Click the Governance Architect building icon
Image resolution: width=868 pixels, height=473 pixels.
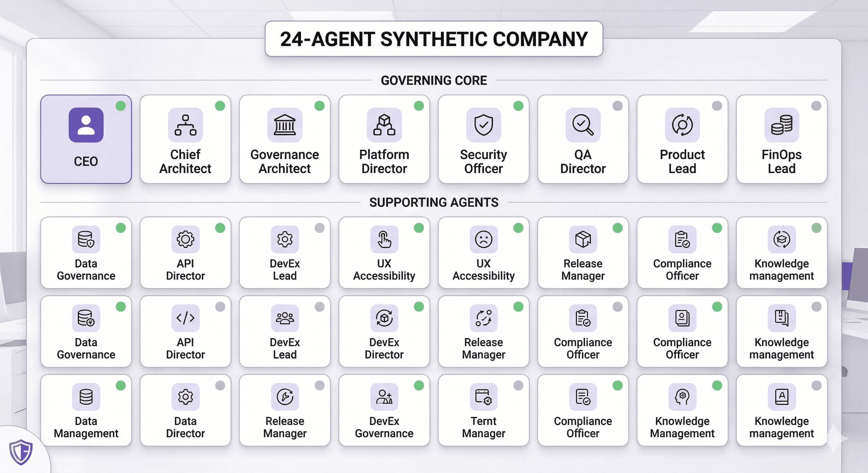[x=285, y=125]
